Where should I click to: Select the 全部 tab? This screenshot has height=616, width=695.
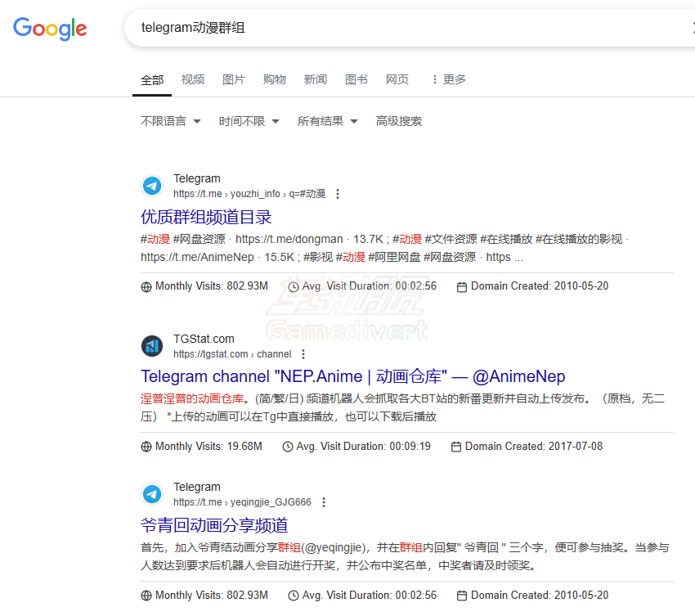click(x=152, y=80)
